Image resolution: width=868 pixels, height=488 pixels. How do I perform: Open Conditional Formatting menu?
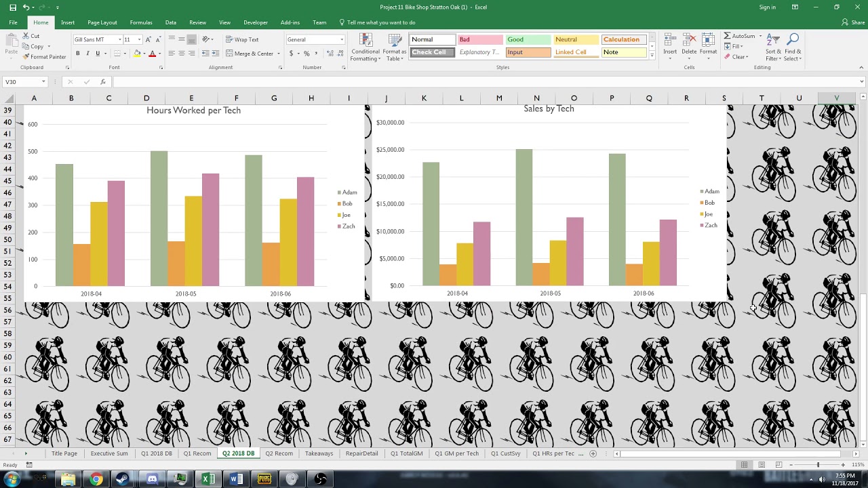tap(366, 47)
